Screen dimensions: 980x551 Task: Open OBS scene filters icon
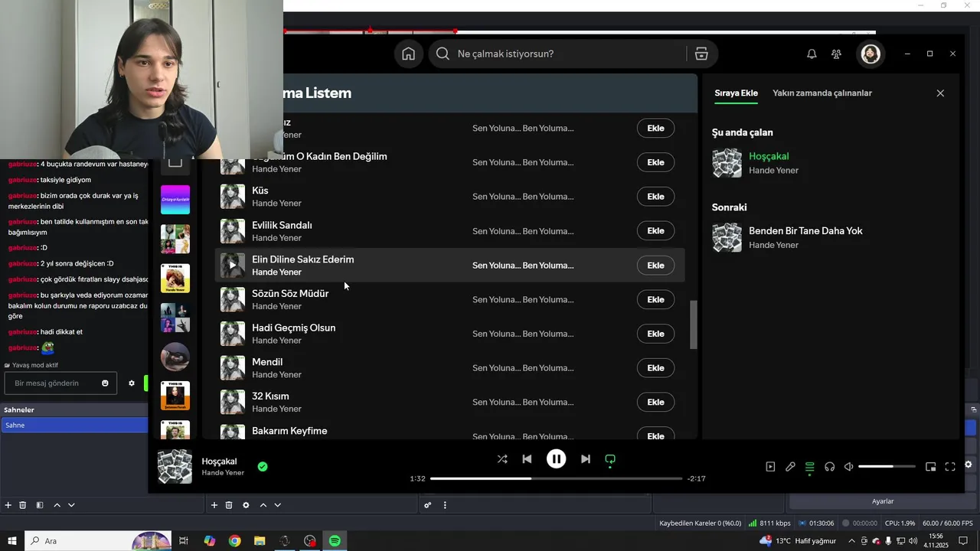[39, 505]
